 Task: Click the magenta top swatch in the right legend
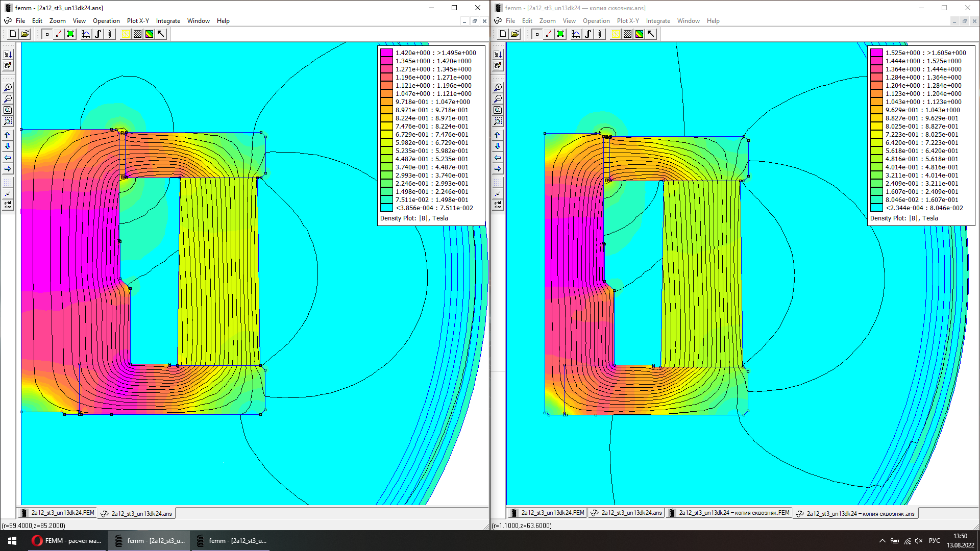click(x=876, y=53)
